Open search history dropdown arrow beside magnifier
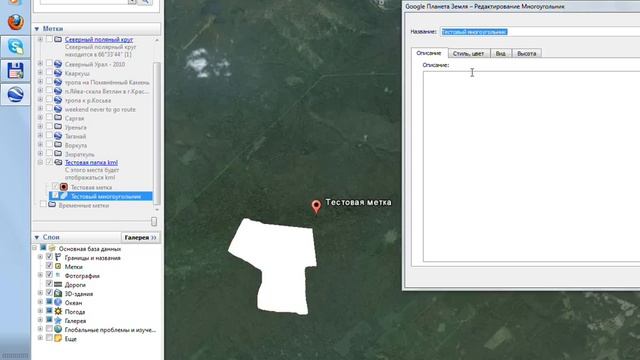The image size is (640, 360). point(132,2)
